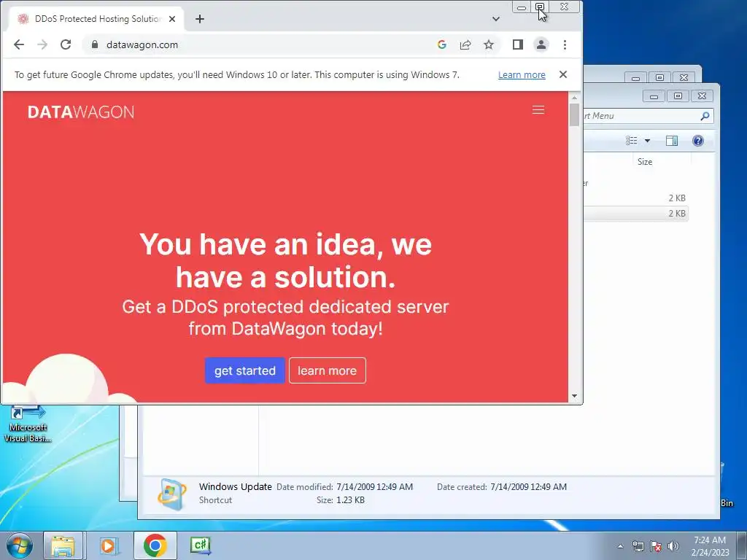Click the learn more button

[328, 370]
